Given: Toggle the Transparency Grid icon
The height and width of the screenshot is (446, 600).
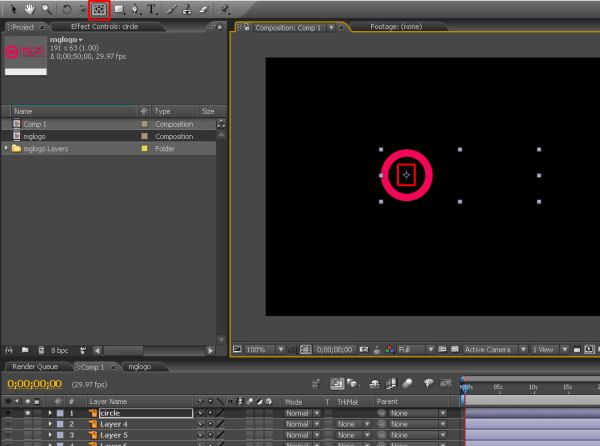Looking at the screenshot, I should 455,349.
